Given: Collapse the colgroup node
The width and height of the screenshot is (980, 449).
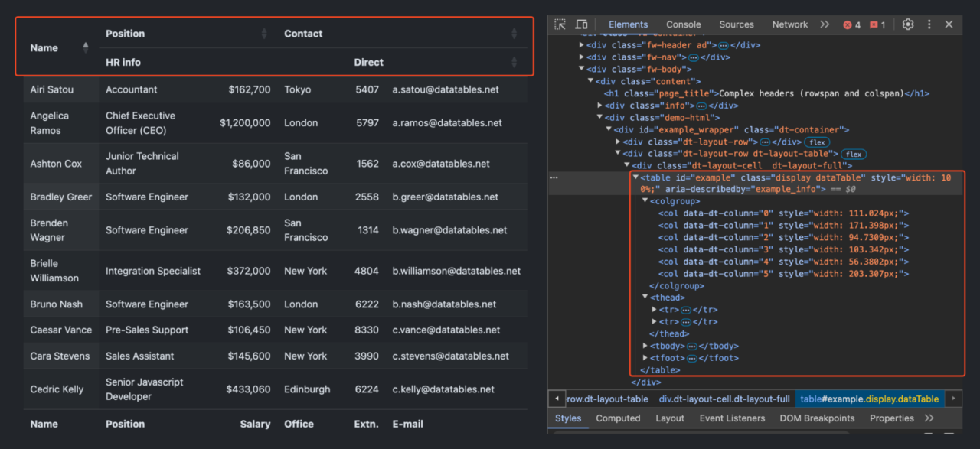Looking at the screenshot, I should (645, 201).
